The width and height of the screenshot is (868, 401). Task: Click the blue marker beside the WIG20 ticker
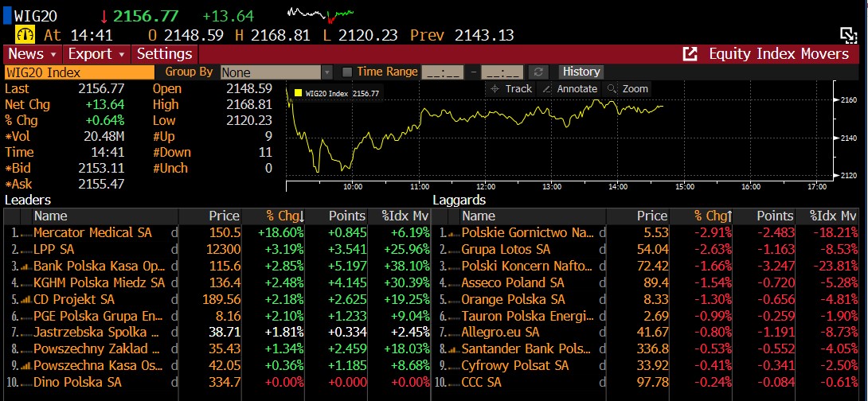point(7,14)
